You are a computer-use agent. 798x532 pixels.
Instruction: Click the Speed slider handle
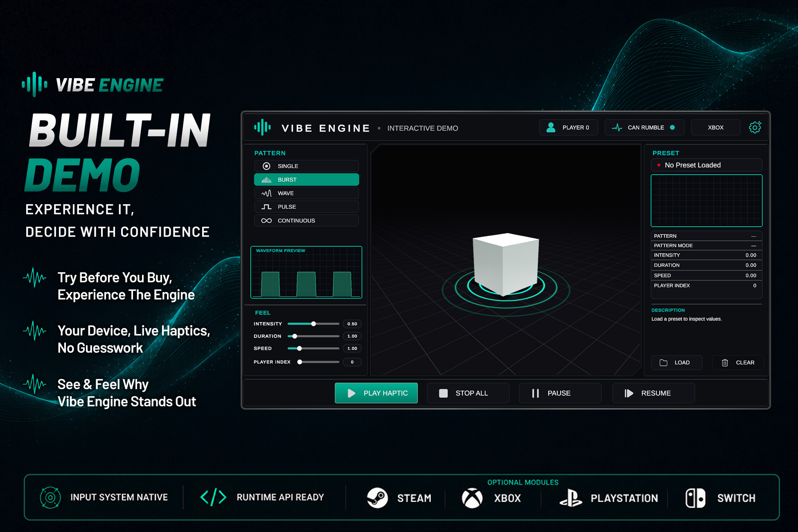coord(300,348)
